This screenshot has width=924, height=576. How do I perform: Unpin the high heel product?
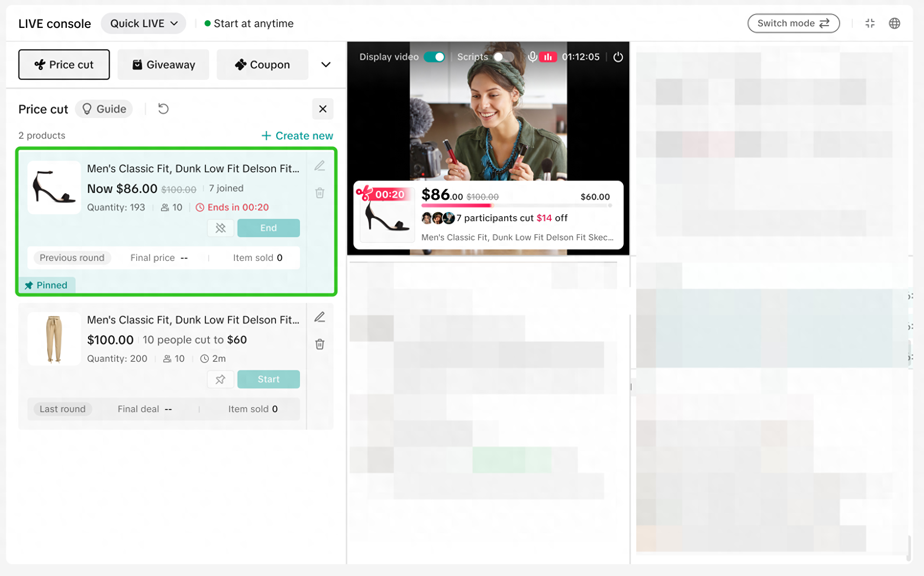pyautogui.click(x=220, y=228)
